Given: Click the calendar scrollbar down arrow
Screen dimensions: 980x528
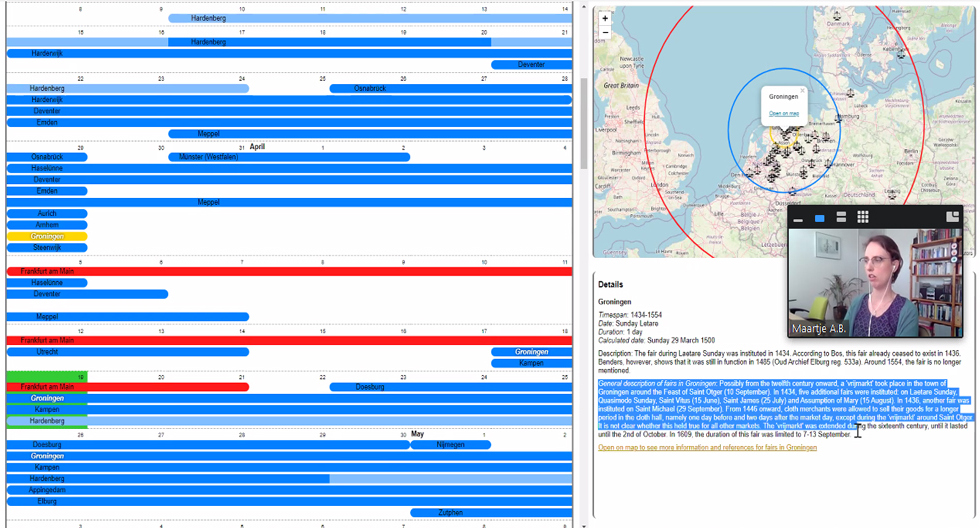Looking at the screenshot, I should [x=584, y=525].
